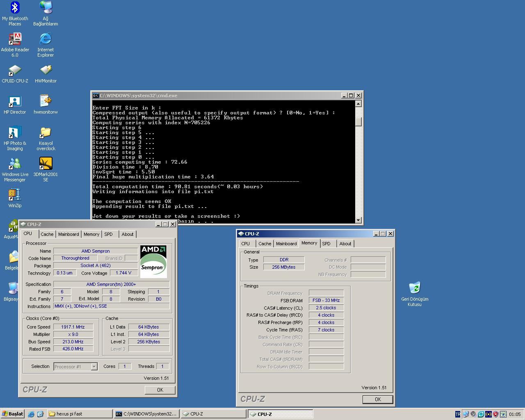Screen dimensions: 525x420
Task: Select About tab in right CPU-Z window
Action: pyautogui.click(x=345, y=244)
